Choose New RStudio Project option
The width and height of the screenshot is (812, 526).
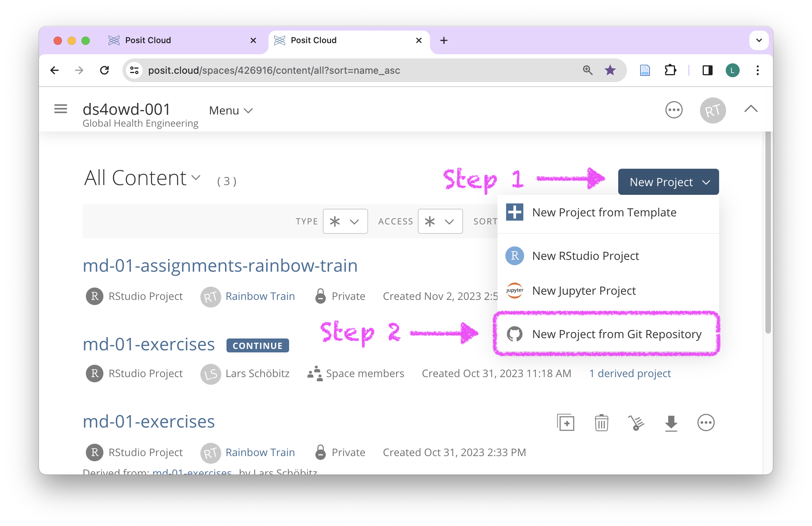click(x=585, y=256)
